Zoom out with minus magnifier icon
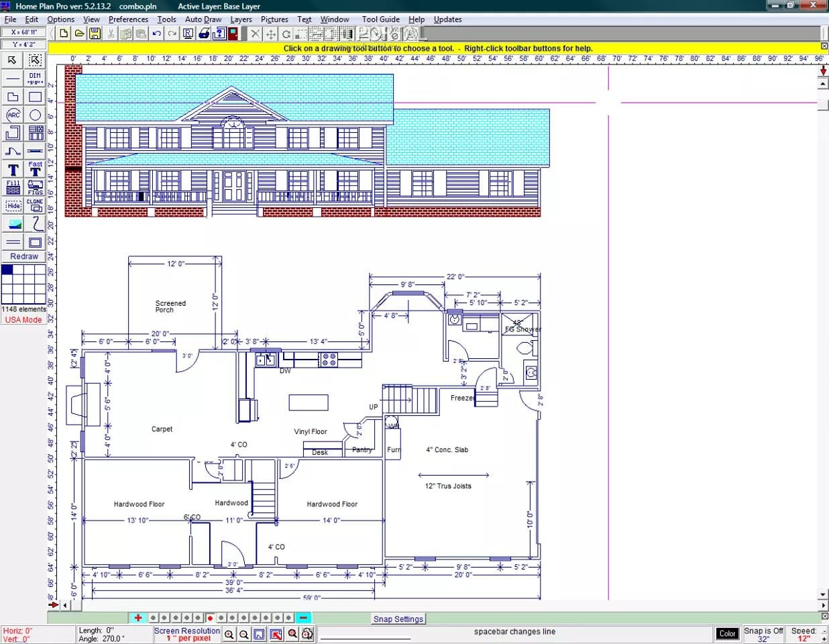The image size is (829, 644). (244, 634)
